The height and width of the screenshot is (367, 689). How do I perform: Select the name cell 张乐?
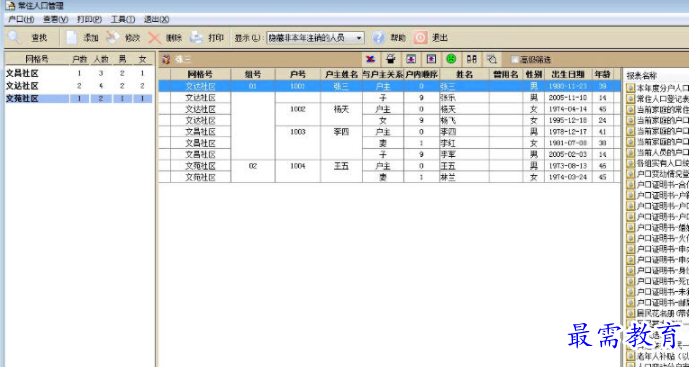(x=464, y=98)
